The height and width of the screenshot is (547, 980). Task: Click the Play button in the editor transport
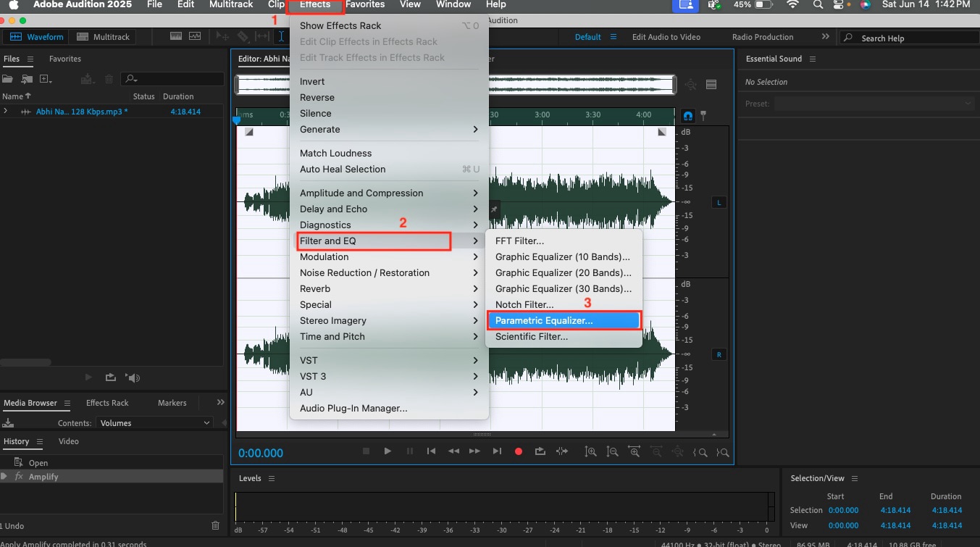(388, 451)
